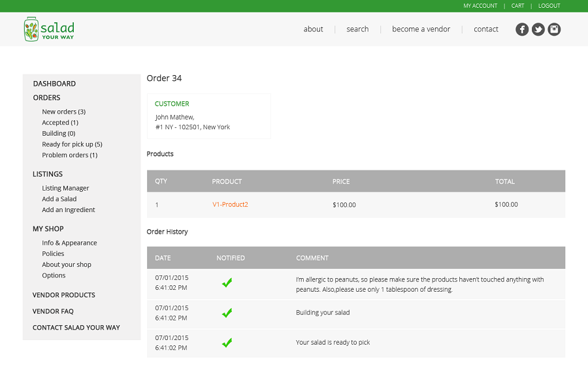Click the Building your salad comment
The width and height of the screenshot is (588, 391).
coord(323,313)
